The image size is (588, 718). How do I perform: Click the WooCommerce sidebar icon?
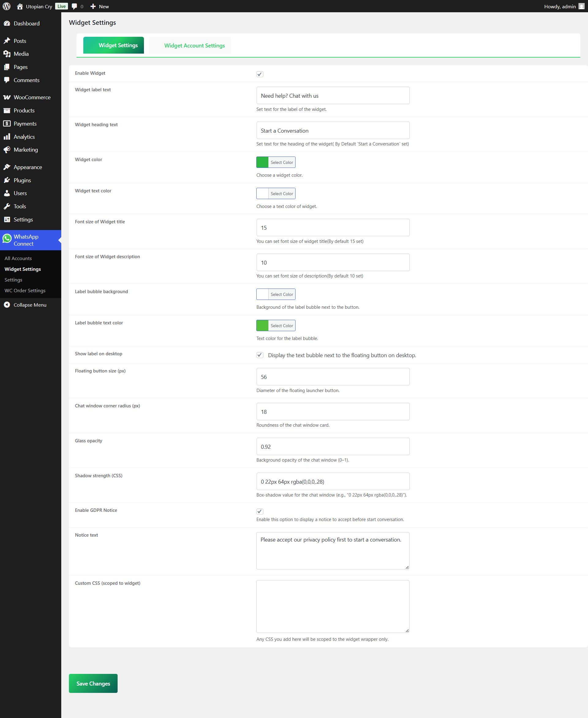tap(7, 97)
